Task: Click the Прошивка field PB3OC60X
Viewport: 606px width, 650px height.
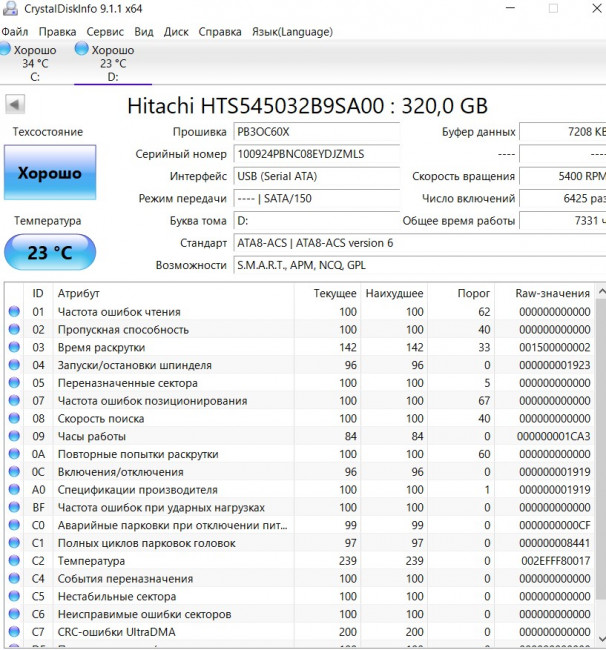Action: pos(317,132)
